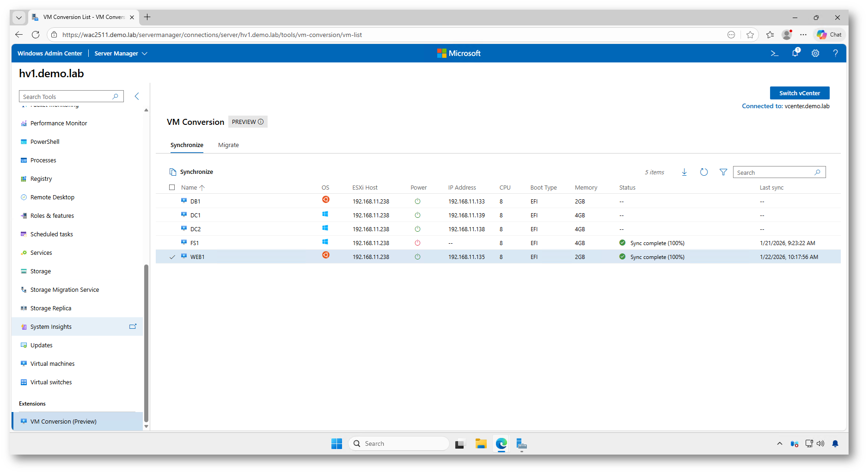Viewport: 868px width, 474px height.
Task: Open the filter funnel icon
Action: point(723,172)
